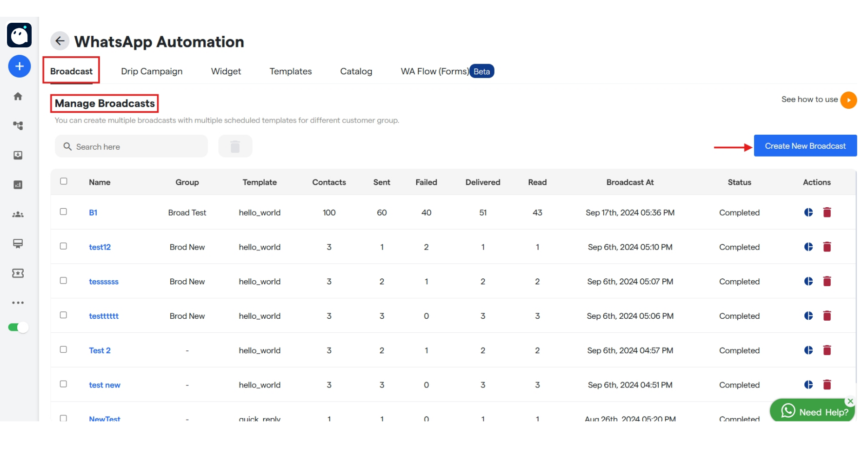Toggle the green switch in sidebar
The image size is (868, 474).
point(18,327)
